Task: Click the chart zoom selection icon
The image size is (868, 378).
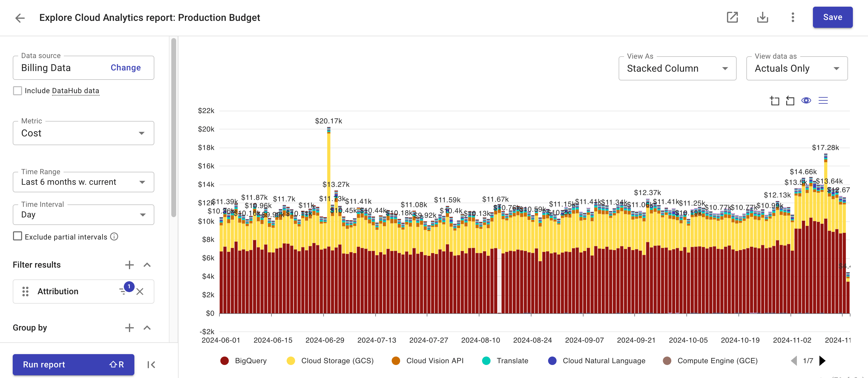Action: [774, 101]
